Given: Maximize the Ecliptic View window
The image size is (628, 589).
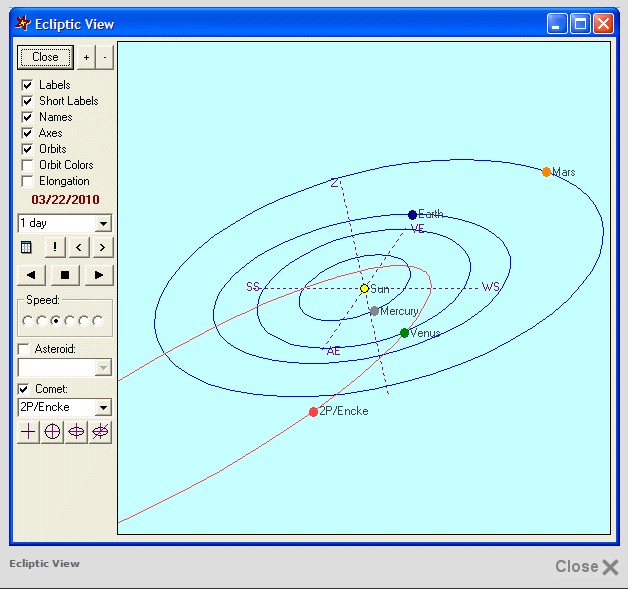Looking at the screenshot, I should pyautogui.click(x=580, y=23).
